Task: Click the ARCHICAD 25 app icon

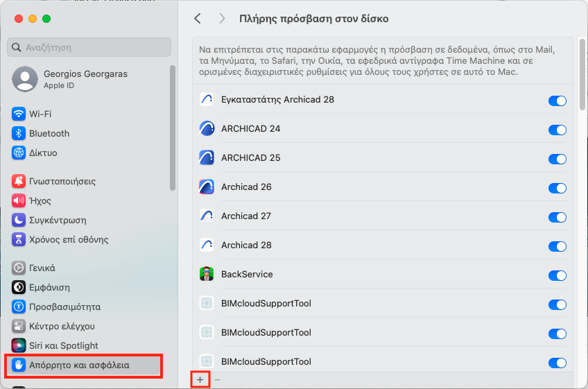Action: [207, 157]
